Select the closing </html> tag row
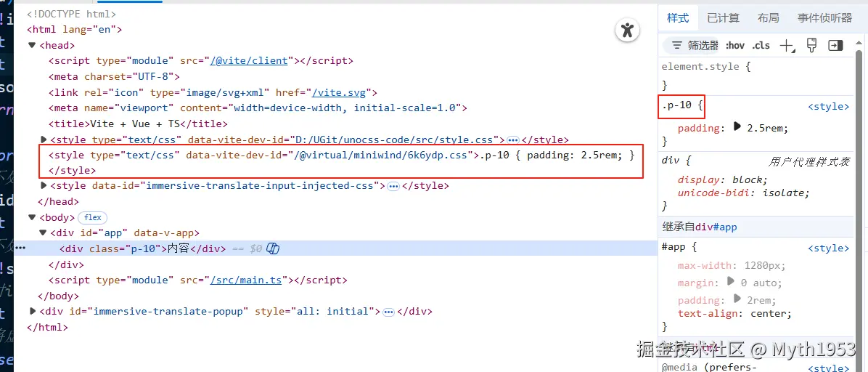Viewport: 868px width, 372px height. coord(47,328)
